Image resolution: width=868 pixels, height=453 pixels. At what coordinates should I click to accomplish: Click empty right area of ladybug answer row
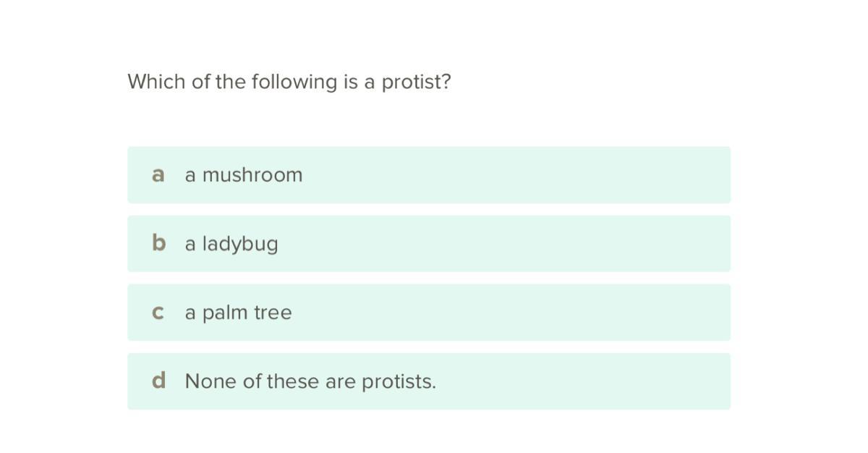point(579,244)
